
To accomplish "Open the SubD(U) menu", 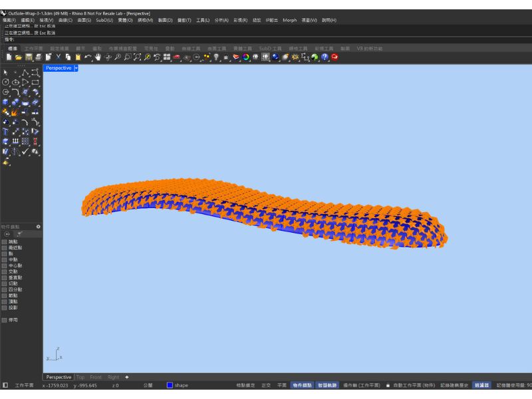I will [104, 20].
